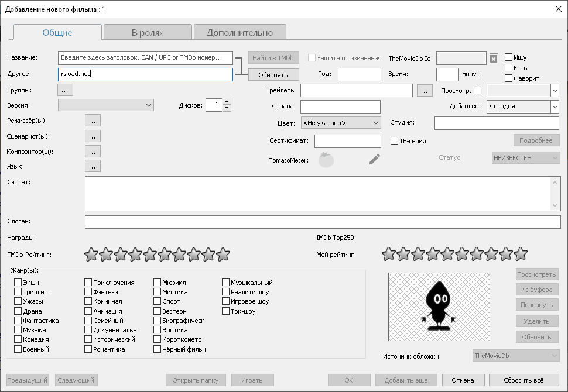Viewport: 568px width, 392px height.
Task: Toggle the Фаворит checkbox
Action: pos(509,78)
